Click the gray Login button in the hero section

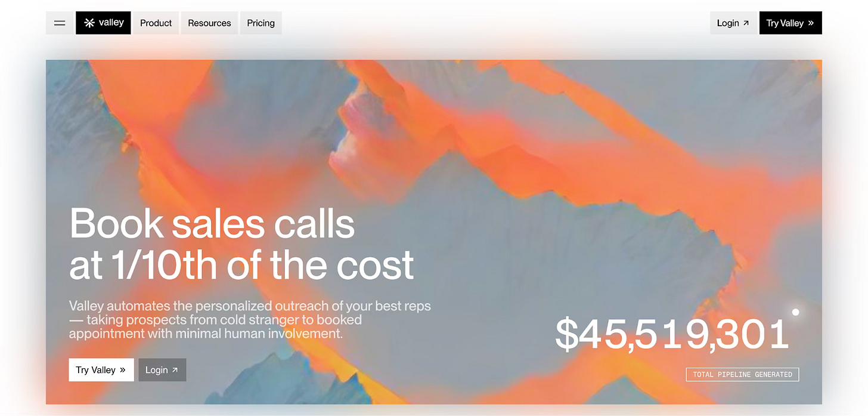(x=162, y=369)
